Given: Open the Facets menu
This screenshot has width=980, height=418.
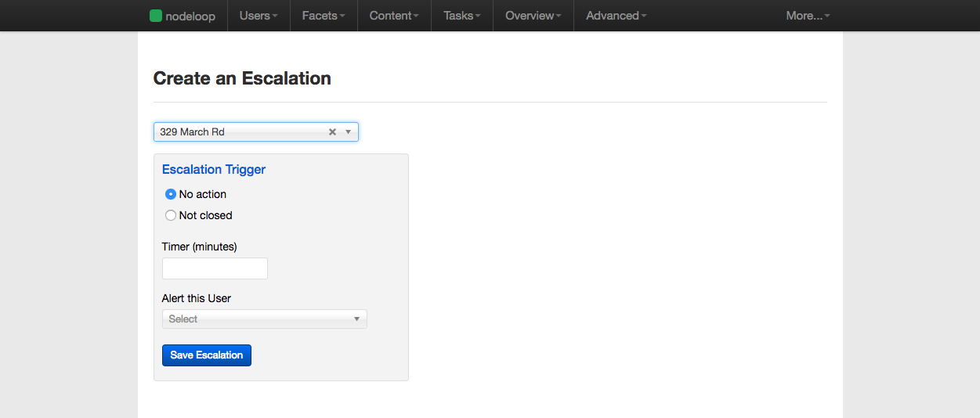Looking at the screenshot, I should click(324, 16).
